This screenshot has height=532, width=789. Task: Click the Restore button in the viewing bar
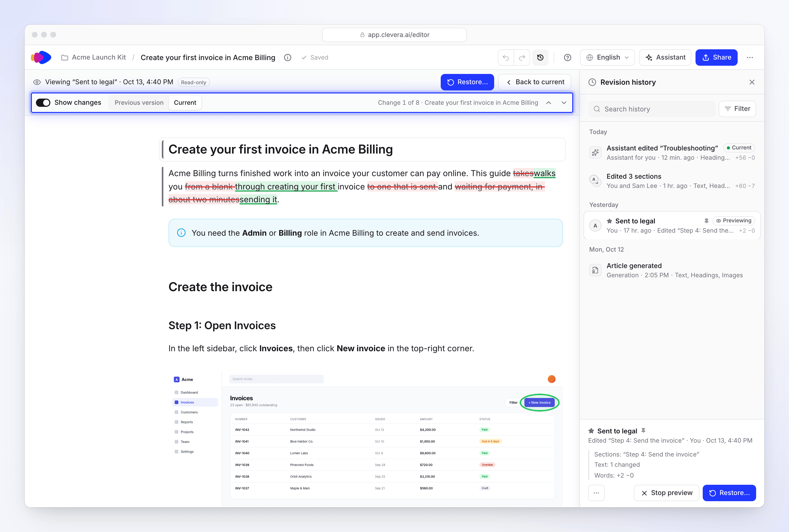(467, 82)
